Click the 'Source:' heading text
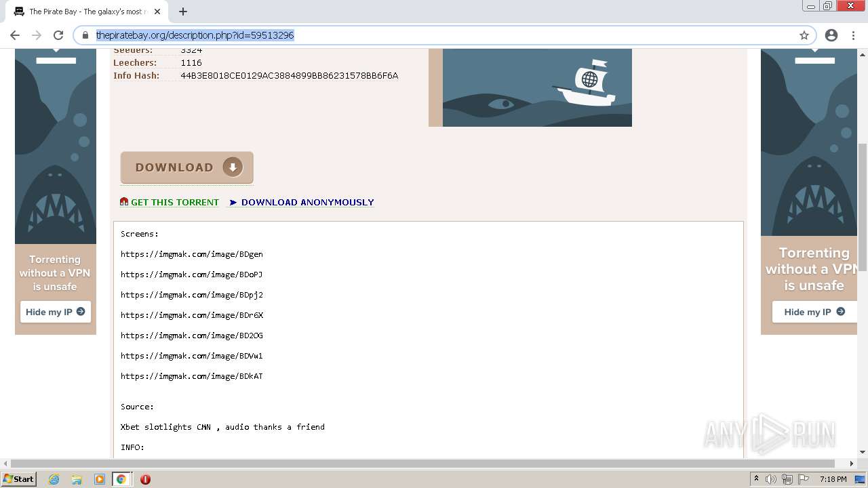 (137, 407)
